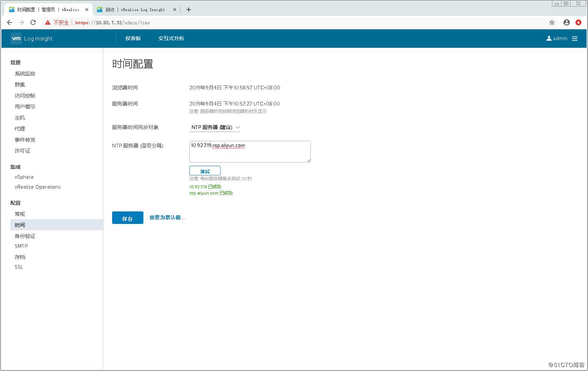
Task: Click the 集成 section heading
Action: tap(15, 167)
